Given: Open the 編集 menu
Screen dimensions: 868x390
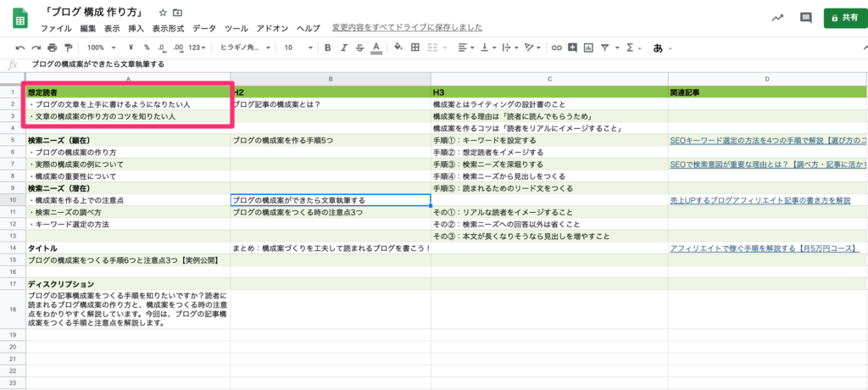Looking at the screenshot, I should [88, 28].
